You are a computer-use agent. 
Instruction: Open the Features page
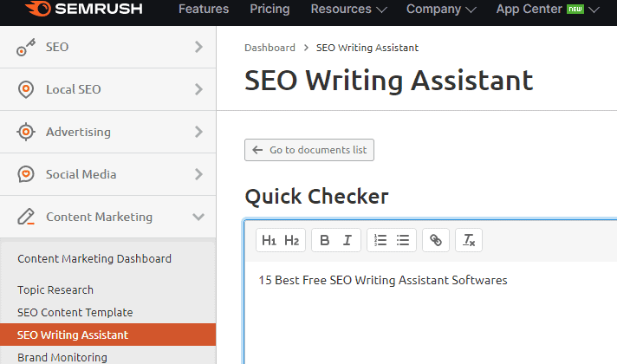pyautogui.click(x=204, y=9)
